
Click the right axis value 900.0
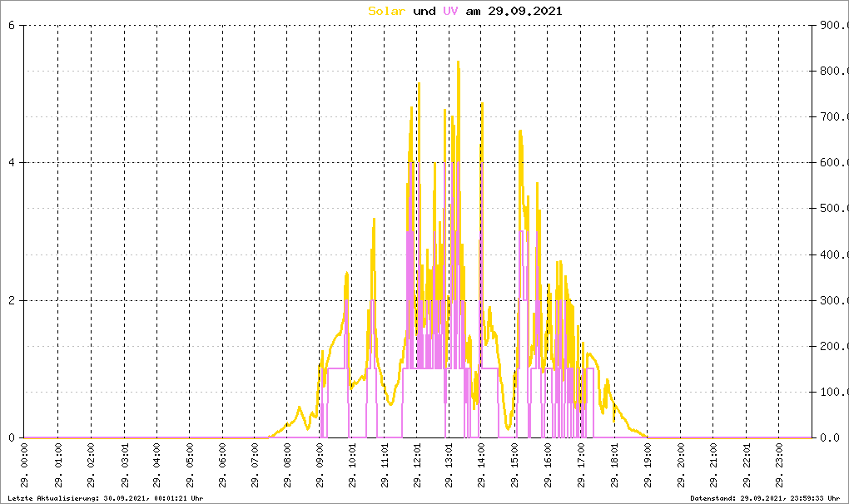830,25
